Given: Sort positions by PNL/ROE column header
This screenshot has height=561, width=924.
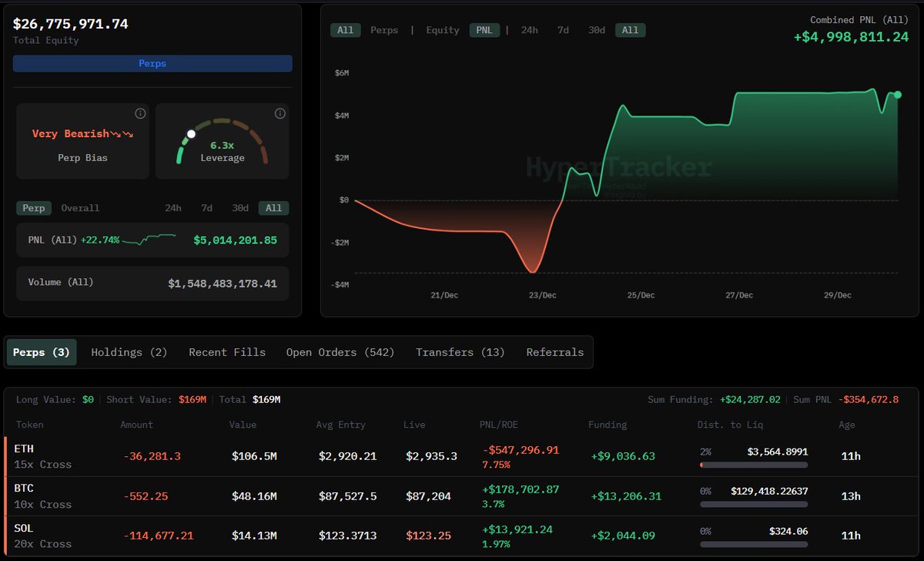Looking at the screenshot, I should coord(504,425).
